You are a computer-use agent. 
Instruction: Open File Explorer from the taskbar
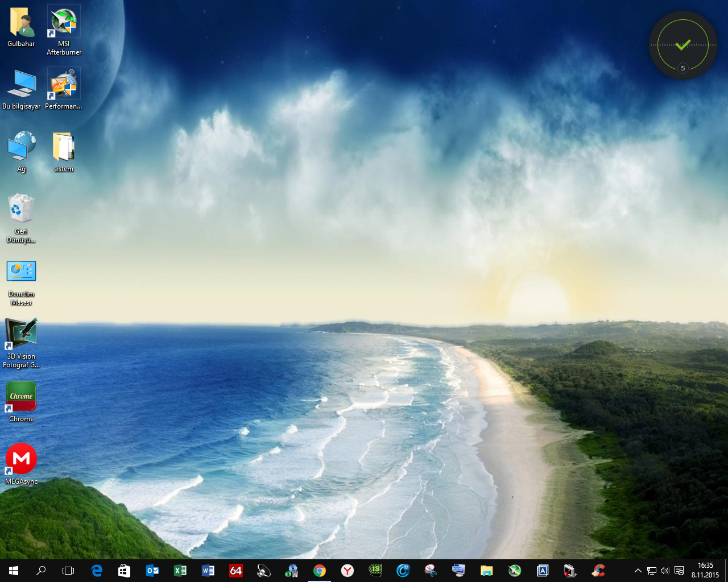point(487,571)
